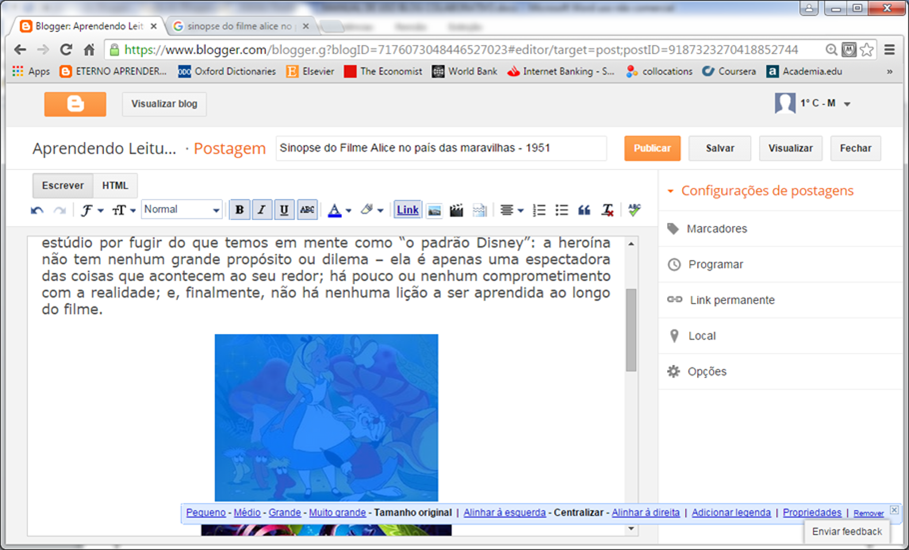Toggle italic formatting
909x550 pixels.
[261, 210]
